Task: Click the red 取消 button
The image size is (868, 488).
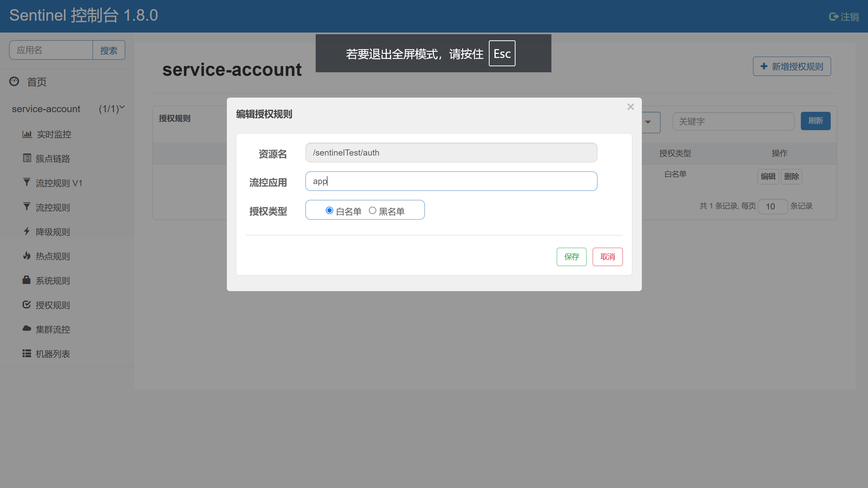Action: 607,257
